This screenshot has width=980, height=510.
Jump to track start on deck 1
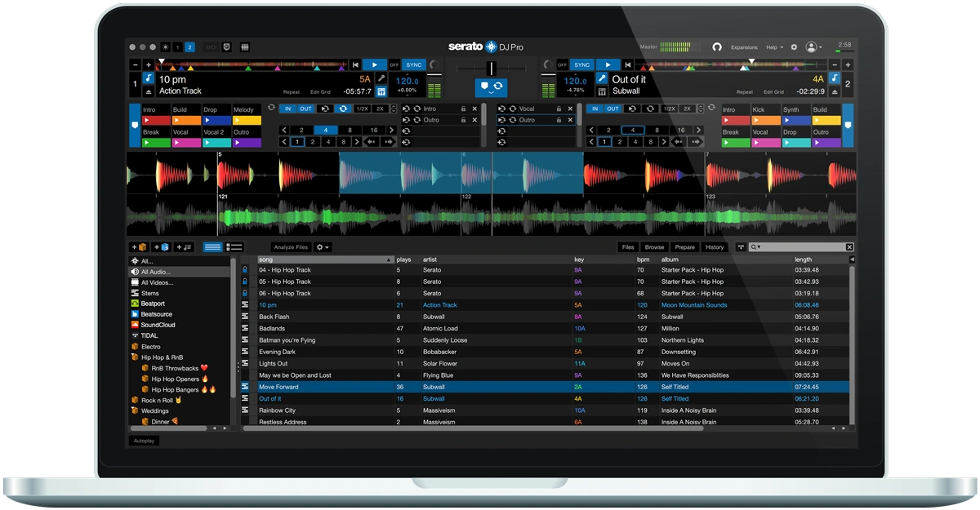click(356, 64)
